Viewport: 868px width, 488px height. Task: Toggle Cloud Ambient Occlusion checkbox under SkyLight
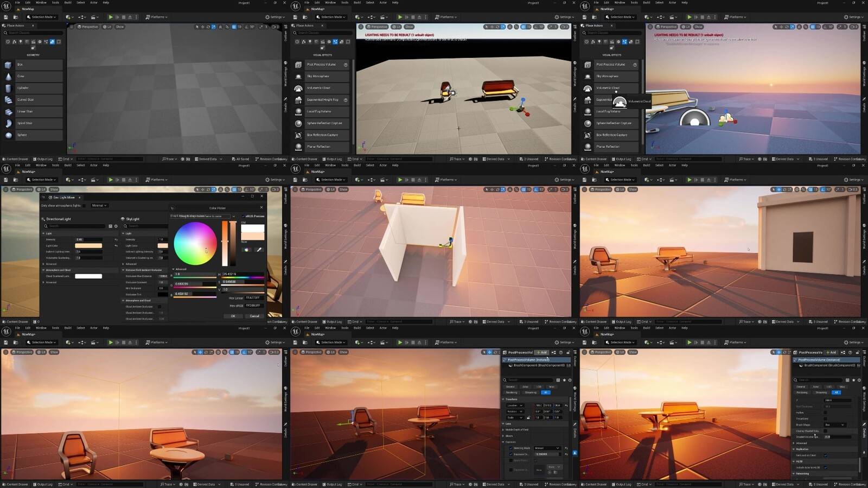159,307
